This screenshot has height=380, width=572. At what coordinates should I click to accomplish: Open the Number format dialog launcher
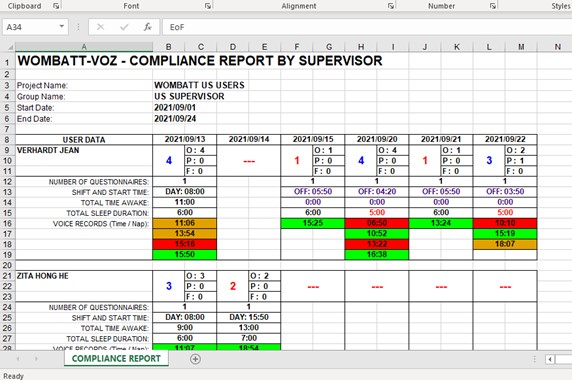pos(493,6)
